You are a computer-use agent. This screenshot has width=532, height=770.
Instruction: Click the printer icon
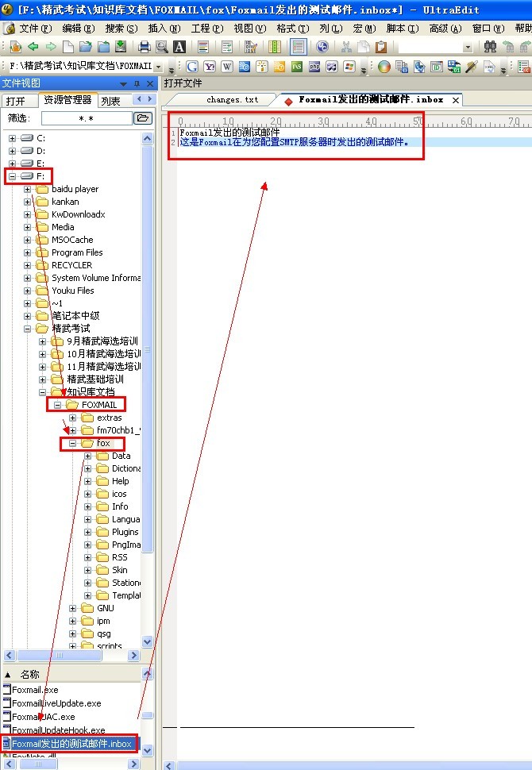click(x=144, y=47)
